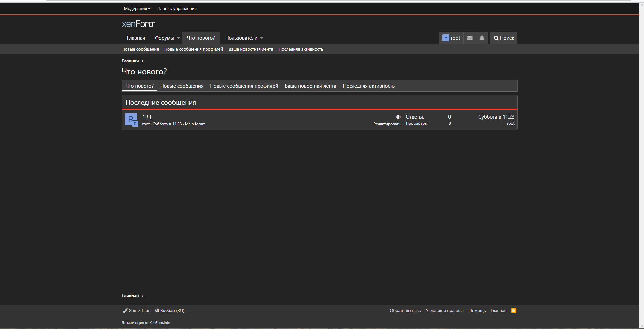This screenshot has width=644, height=329.
Task: Open last poster root link at row end
Action: [511, 123]
